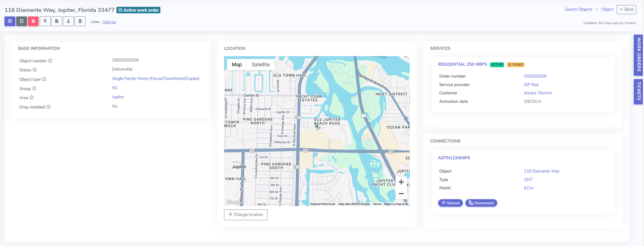The height and width of the screenshot is (246, 644).
Task: Switch map to Satellite view
Action: point(261,65)
